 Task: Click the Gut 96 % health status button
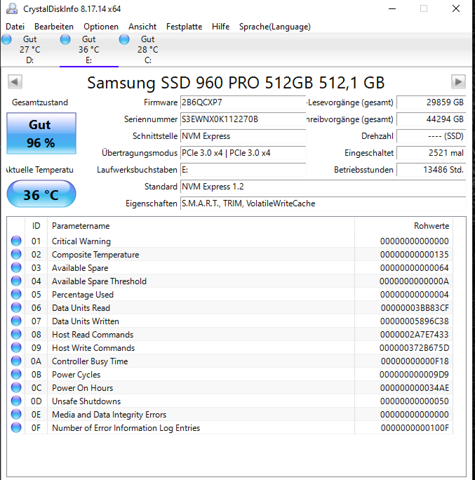(x=41, y=133)
